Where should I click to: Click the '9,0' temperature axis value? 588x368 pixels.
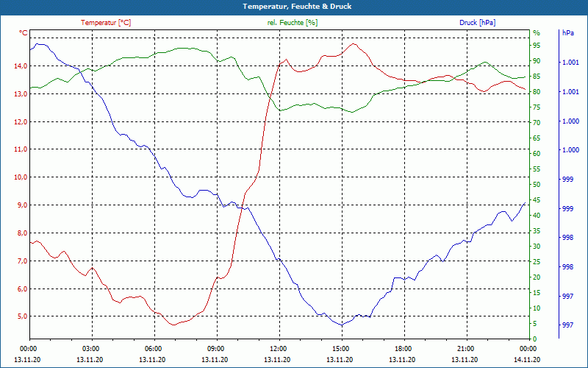click(22, 205)
